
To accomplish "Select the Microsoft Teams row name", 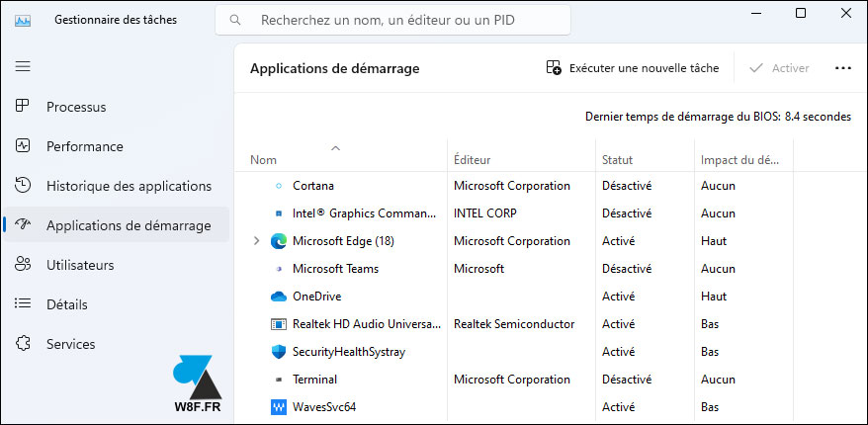I will click(335, 269).
